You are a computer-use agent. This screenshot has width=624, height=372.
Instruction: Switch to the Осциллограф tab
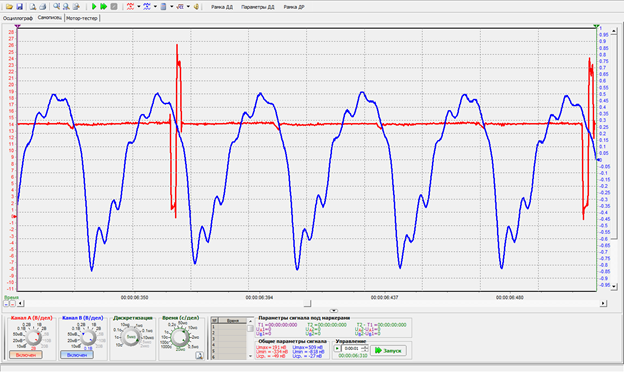tap(18, 18)
